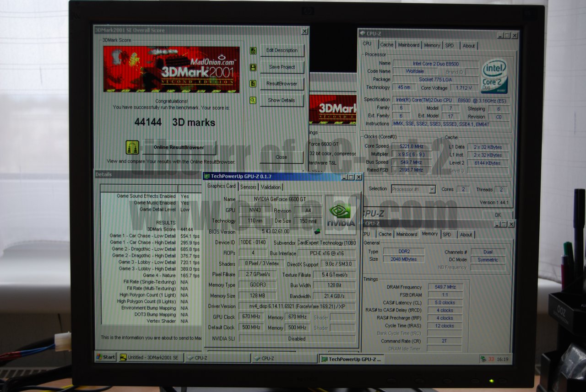Open SPD tab in lower CPU-Z window
Viewport: 586px width, 392px height.
447,234
